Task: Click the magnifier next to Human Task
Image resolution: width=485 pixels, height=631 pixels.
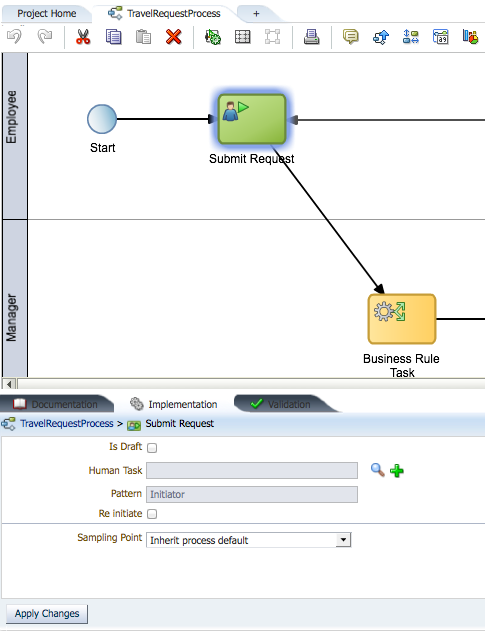Action: [x=377, y=470]
